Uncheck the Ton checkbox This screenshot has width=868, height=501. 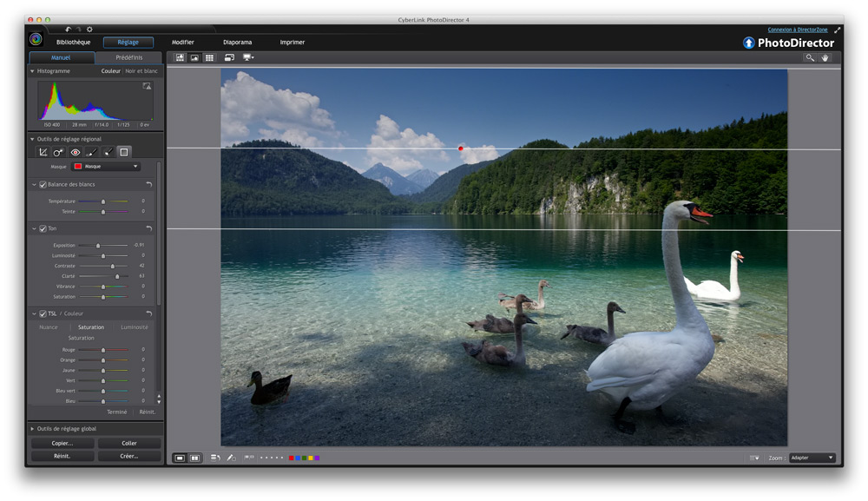point(43,228)
